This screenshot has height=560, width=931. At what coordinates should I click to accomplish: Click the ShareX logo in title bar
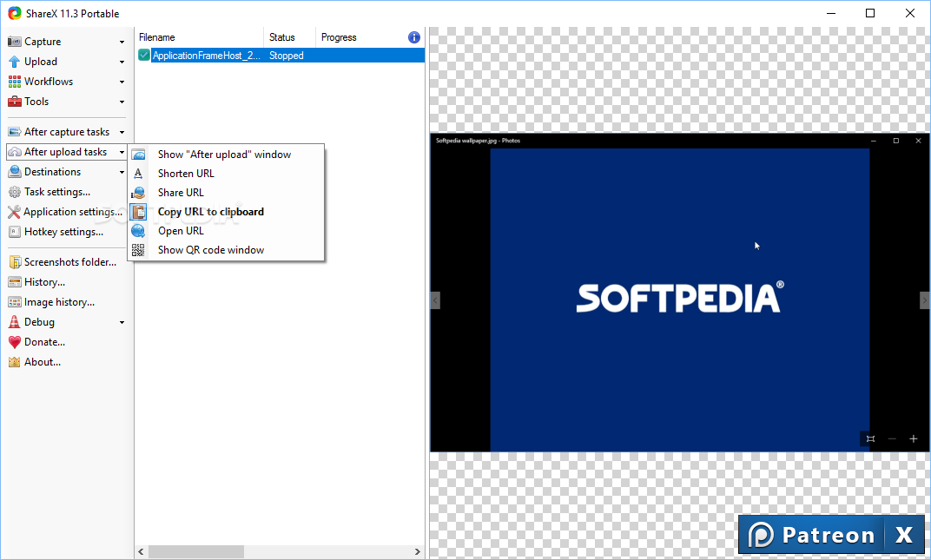coord(14,13)
